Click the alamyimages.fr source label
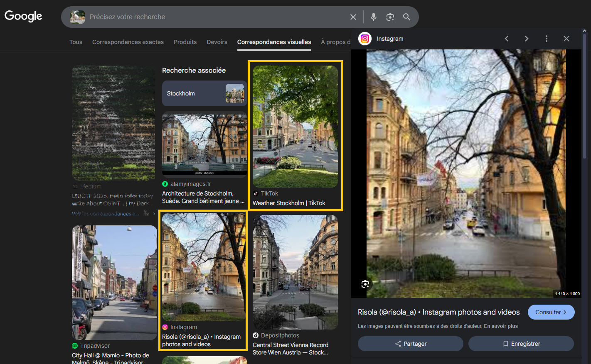 (191, 184)
